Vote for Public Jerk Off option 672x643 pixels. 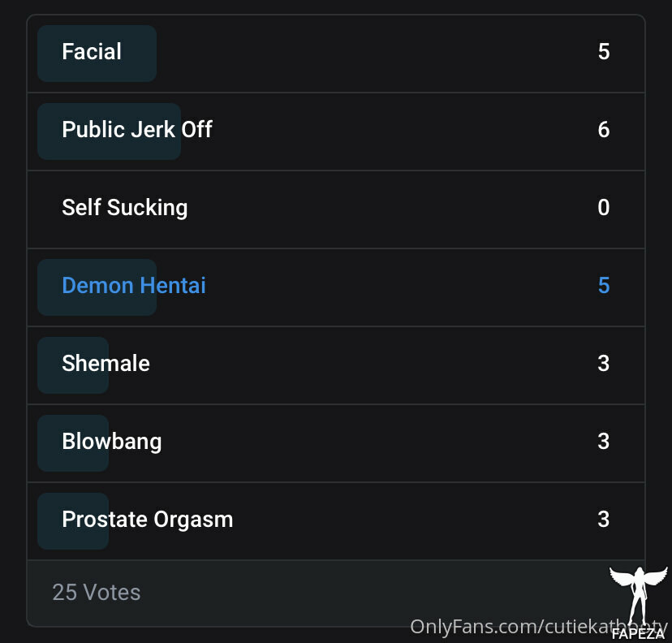(336, 132)
